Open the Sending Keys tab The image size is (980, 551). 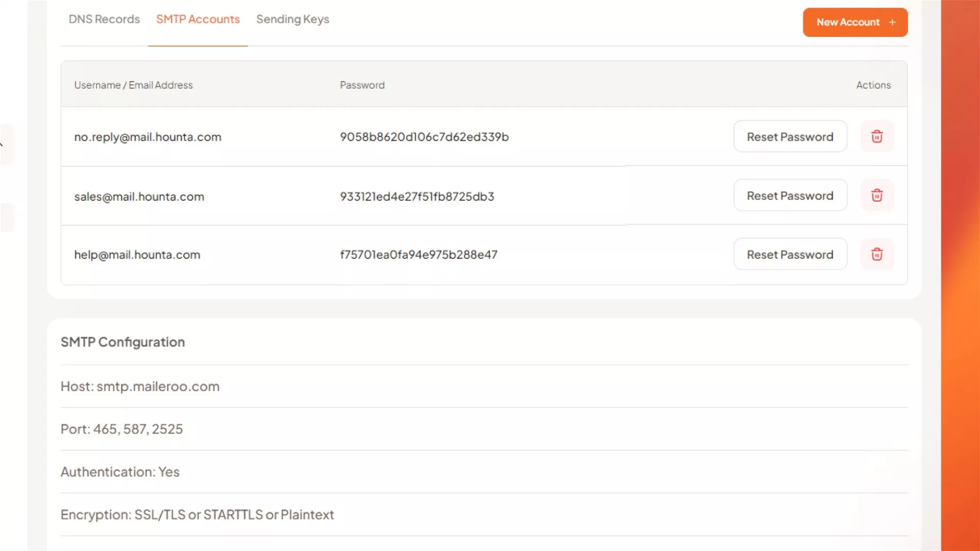click(x=292, y=19)
